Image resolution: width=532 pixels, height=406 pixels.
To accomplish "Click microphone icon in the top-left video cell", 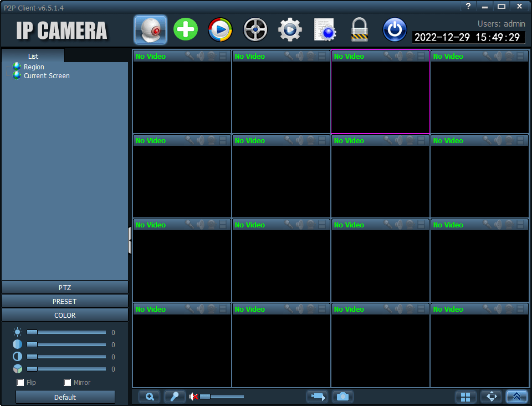I will pyautogui.click(x=190, y=56).
